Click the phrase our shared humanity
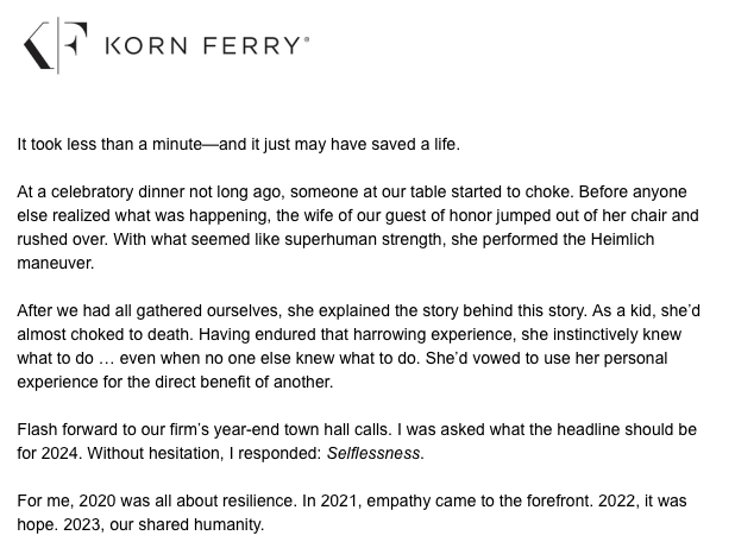The width and height of the screenshot is (736, 548). pyautogui.click(x=187, y=525)
